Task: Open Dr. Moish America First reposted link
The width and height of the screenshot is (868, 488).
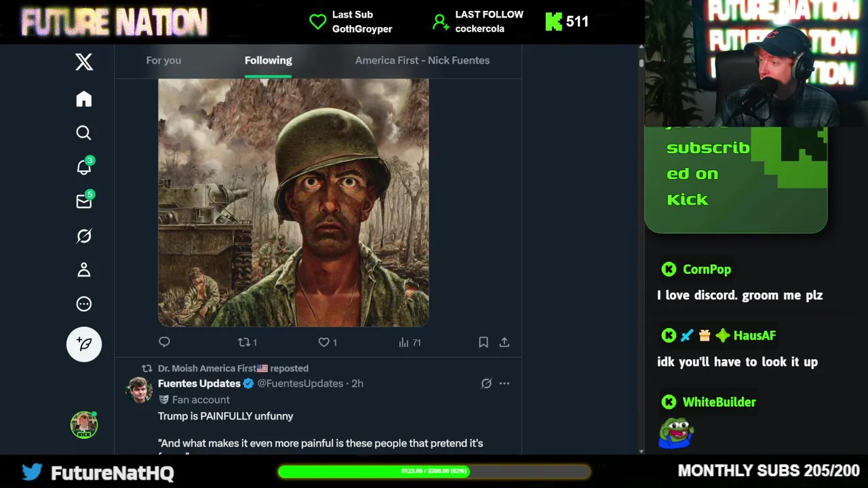Action: click(233, 368)
